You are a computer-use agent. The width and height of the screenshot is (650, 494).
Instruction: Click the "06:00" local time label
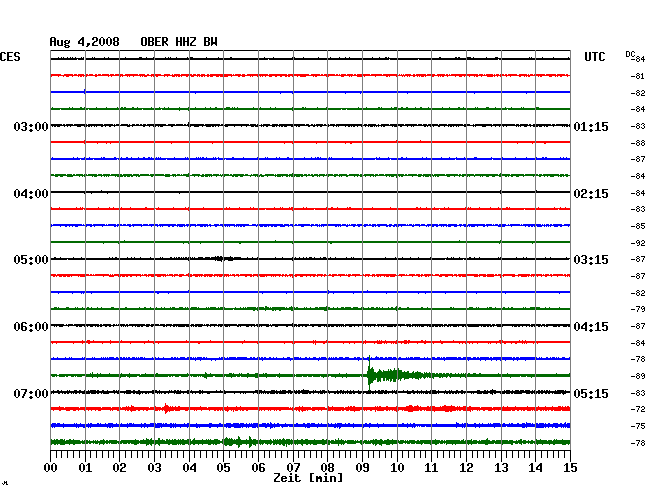tap(31, 327)
